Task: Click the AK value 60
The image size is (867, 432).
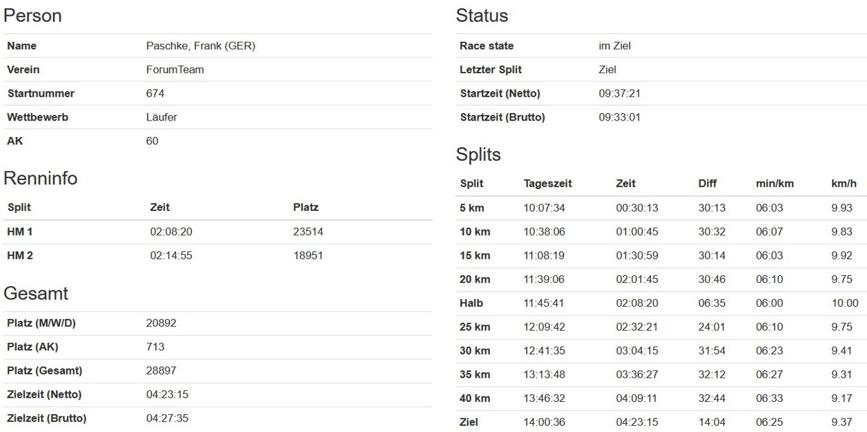Action: click(x=152, y=141)
